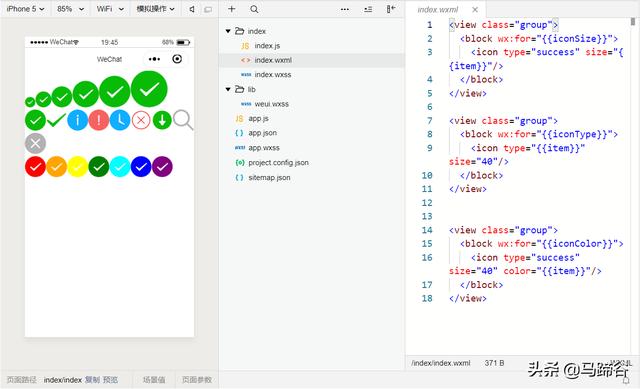
Task: Click the collapse-all list icon in file panel
Action: click(x=368, y=9)
